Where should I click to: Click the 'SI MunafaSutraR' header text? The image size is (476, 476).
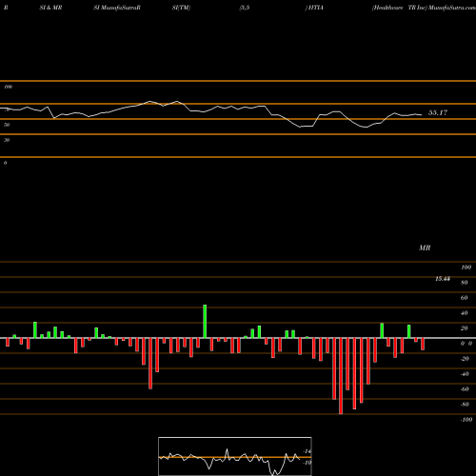(117, 8)
